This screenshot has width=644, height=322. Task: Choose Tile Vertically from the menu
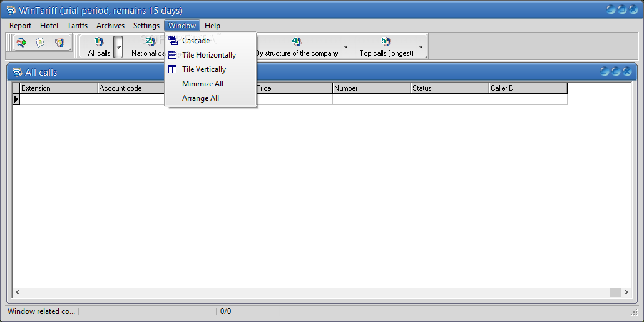point(210,69)
